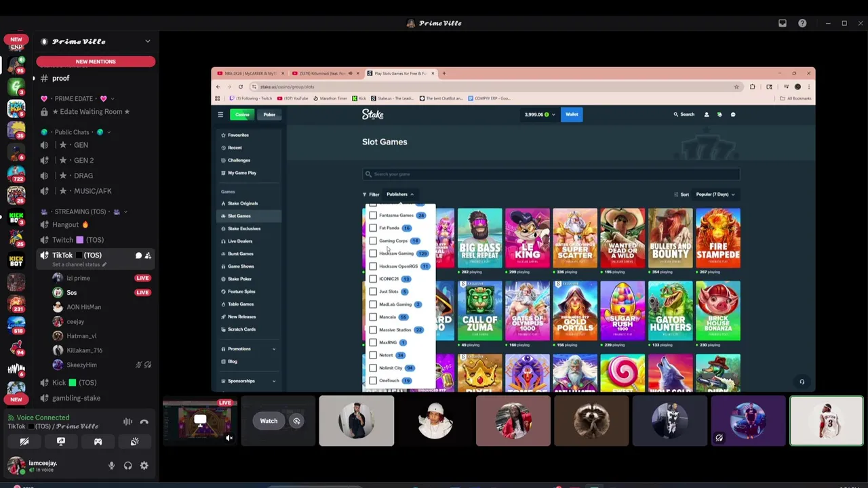Screen dimensions: 868x488
Task: Deafen audio with the headphones icon
Action: point(127,466)
